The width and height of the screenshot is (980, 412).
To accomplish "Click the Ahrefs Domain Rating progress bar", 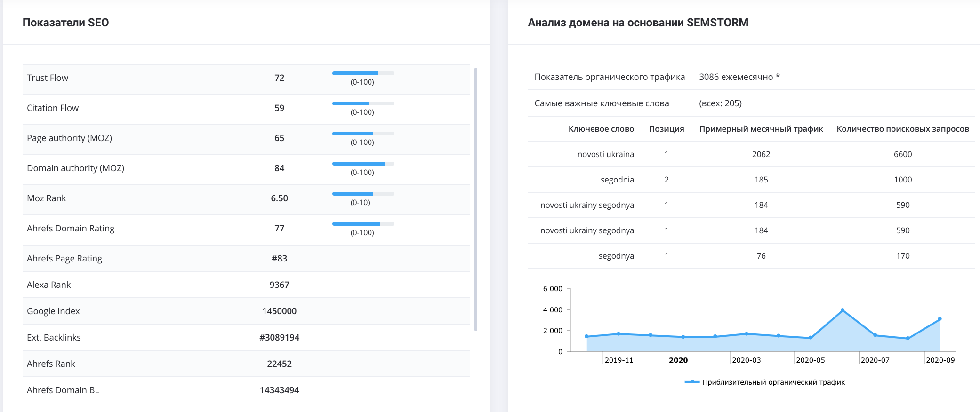I will point(363,224).
